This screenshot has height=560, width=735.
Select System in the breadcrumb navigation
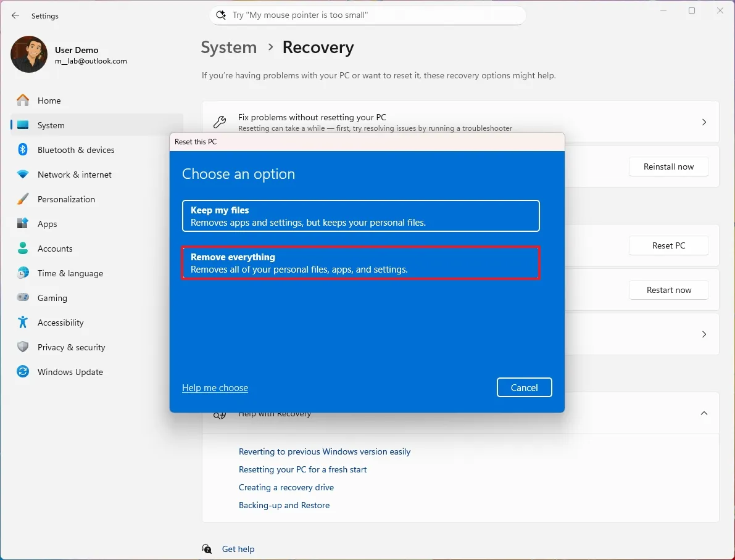click(228, 47)
